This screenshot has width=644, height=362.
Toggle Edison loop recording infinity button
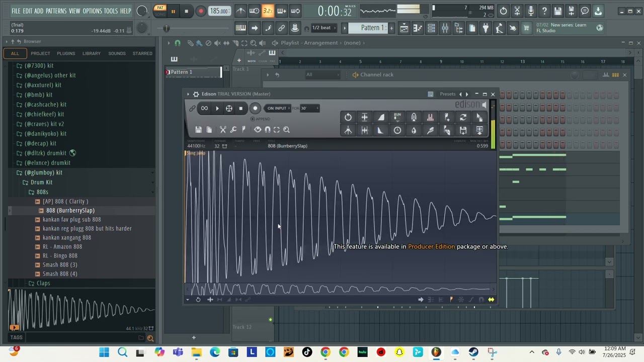tap(204, 108)
